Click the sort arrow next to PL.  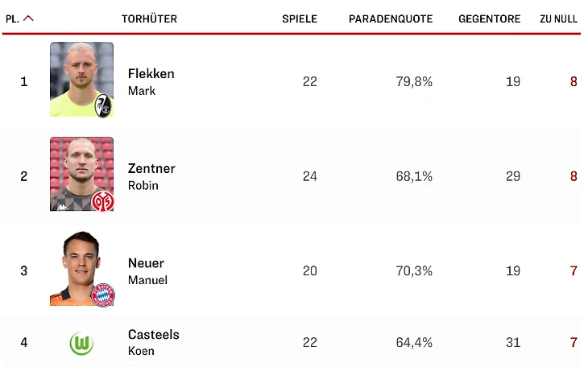28,19
